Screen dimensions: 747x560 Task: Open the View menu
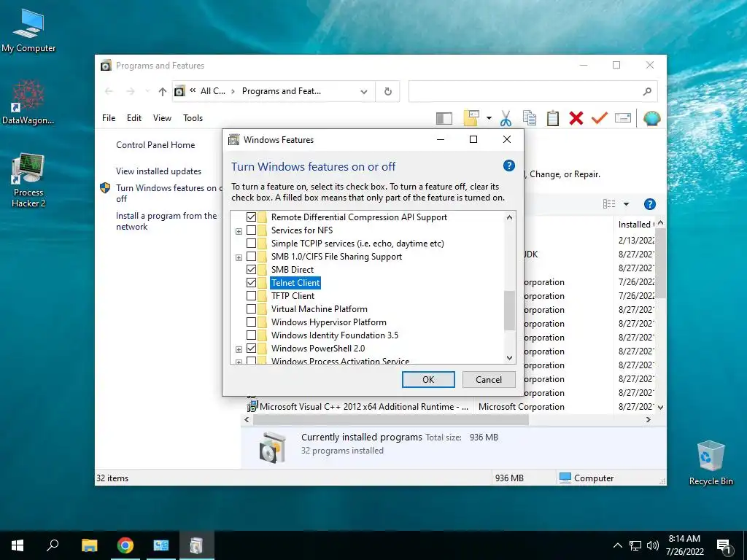pyautogui.click(x=162, y=118)
